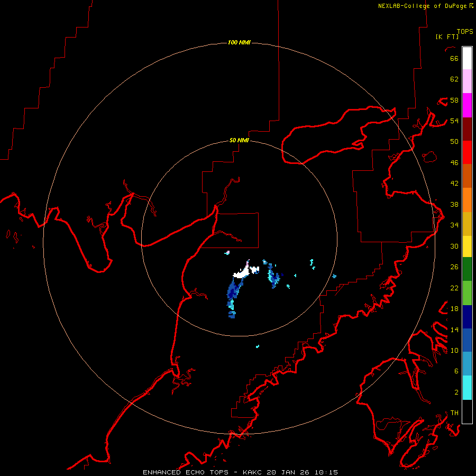Image resolution: width=476 pixels, height=476 pixels.
Task: Click the 30 legend value
Action: click(x=454, y=246)
